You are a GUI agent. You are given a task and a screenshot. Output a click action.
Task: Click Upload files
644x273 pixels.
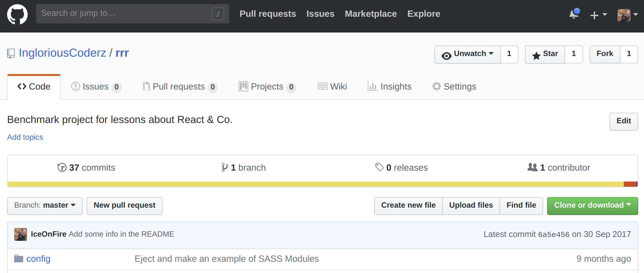pyautogui.click(x=471, y=206)
